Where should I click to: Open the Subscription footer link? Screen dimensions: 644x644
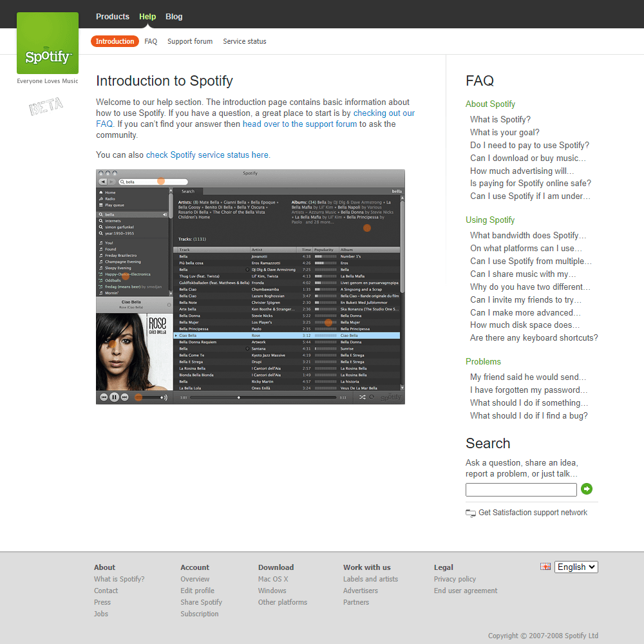[x=200, y=614]
